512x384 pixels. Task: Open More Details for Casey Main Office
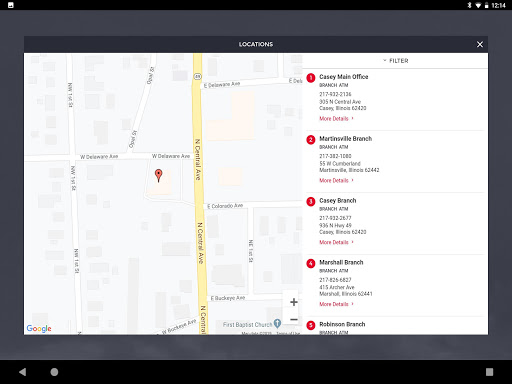pos(336,119)
